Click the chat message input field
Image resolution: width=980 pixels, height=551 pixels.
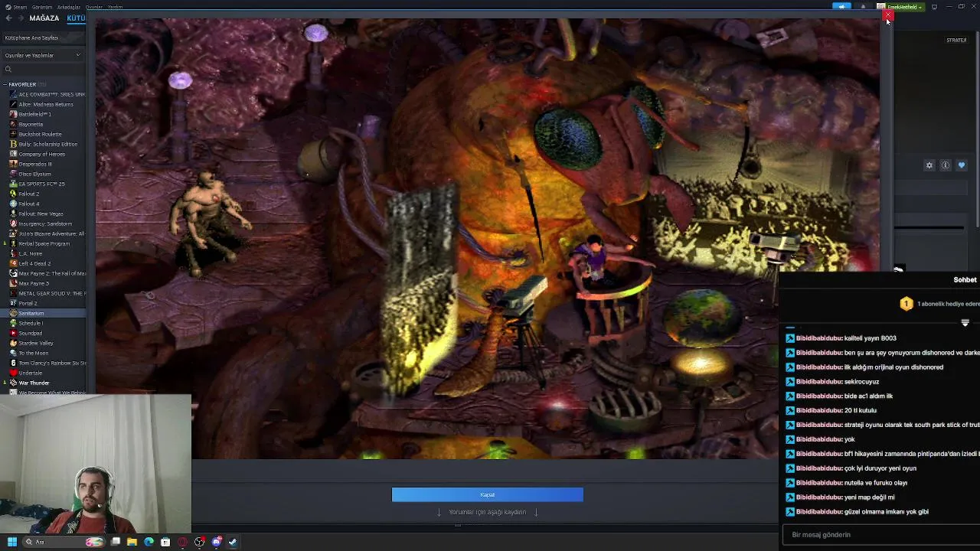click(x=881, y=535)
